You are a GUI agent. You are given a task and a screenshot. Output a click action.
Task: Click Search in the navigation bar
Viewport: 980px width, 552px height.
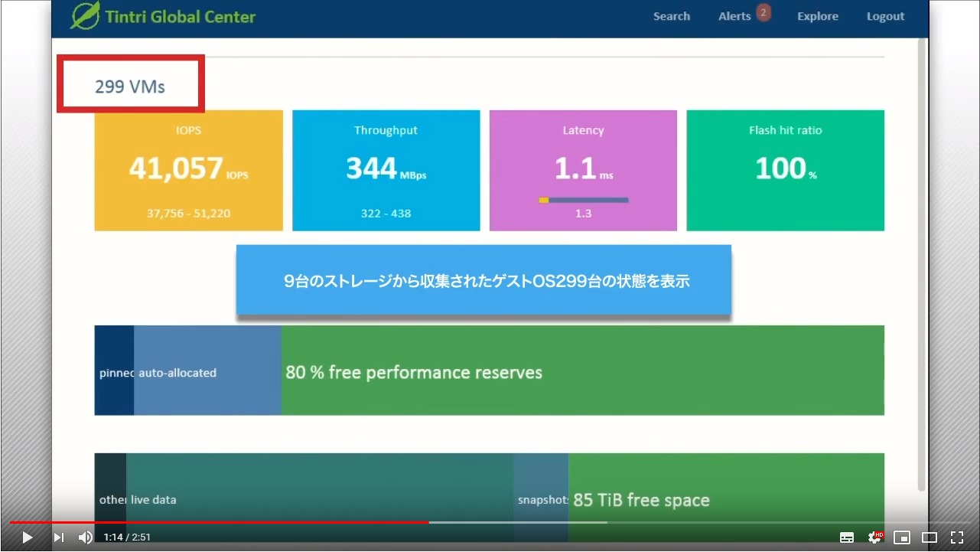coord(671,15)
